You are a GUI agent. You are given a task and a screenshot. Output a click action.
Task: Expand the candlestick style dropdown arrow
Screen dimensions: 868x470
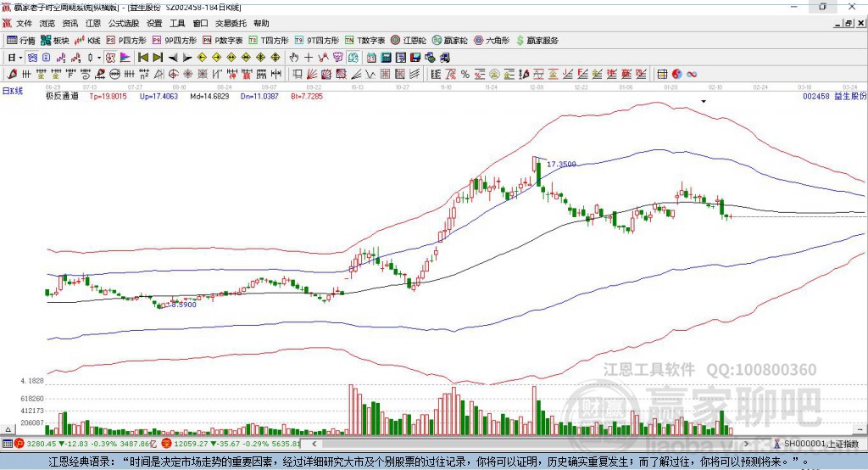(x=99, y=58)
